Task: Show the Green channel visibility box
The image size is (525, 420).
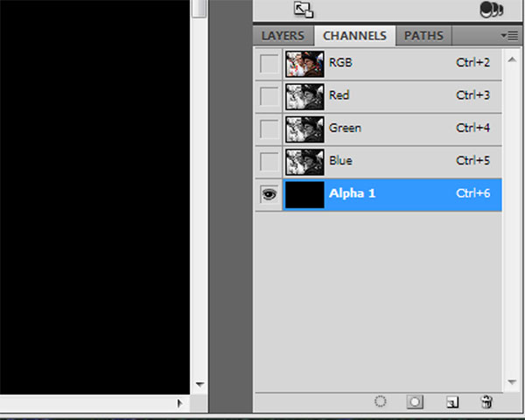Action: click(269, 129)
